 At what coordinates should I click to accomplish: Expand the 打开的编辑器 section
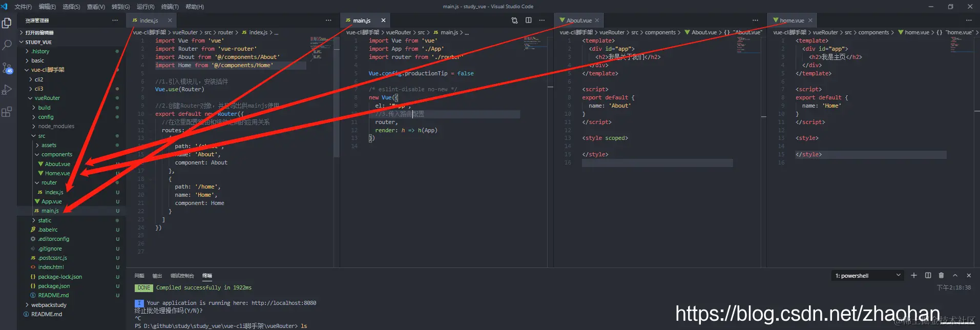[71, 32]
